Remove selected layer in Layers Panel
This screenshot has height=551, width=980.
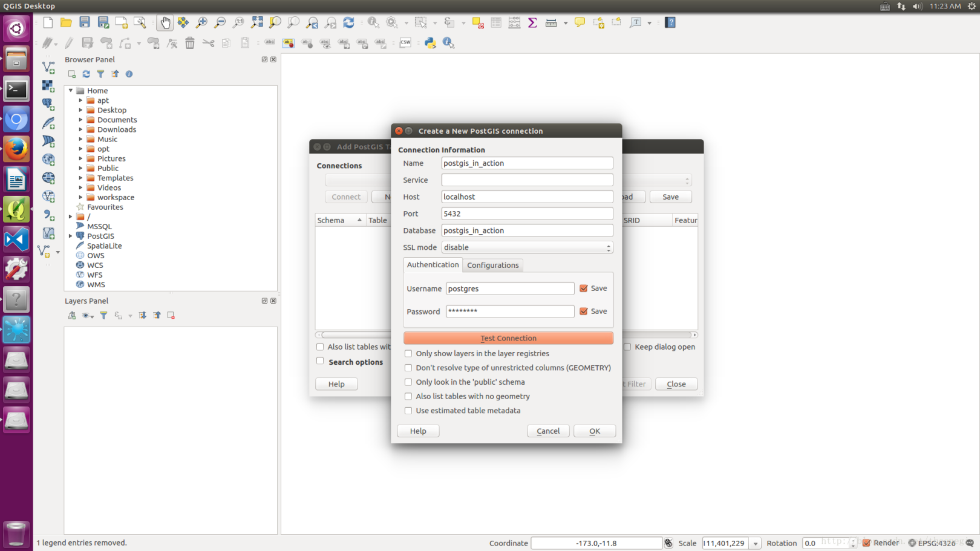[171, 315]
